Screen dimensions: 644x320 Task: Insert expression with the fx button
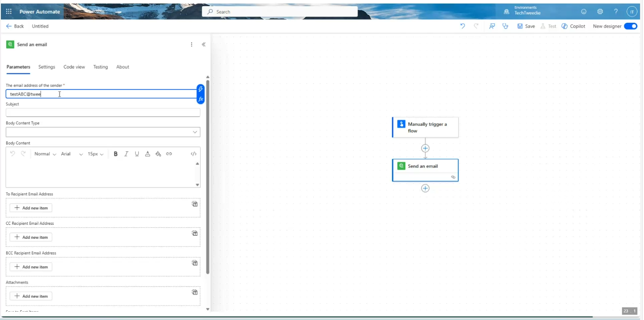tap(201, 99)
